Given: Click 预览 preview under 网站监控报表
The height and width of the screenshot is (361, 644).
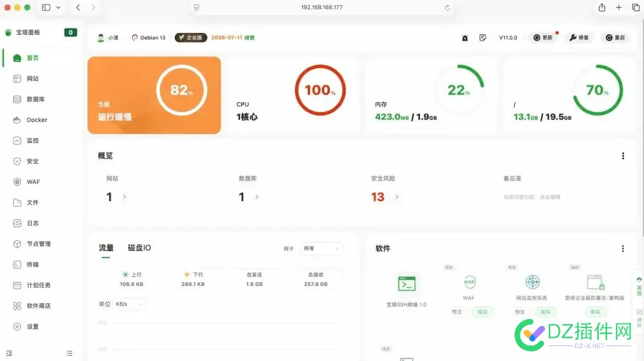Looking at the screenshot, I should tap(520, 312).
